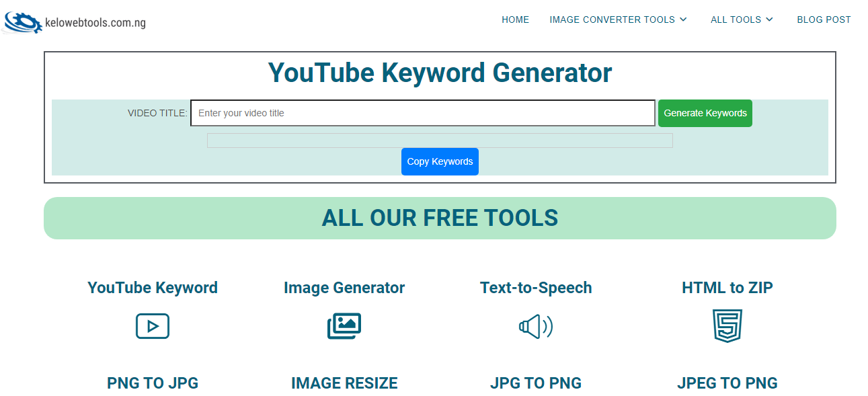This screenshot has width=868, height=396.
Task: Open the YouTube Keyword tool link
Action: [x=153, y=288]
